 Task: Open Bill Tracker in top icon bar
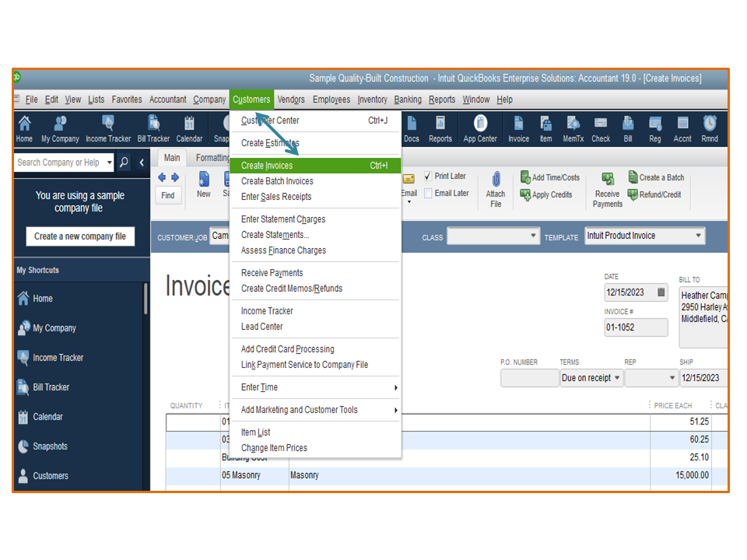point(153,129)
